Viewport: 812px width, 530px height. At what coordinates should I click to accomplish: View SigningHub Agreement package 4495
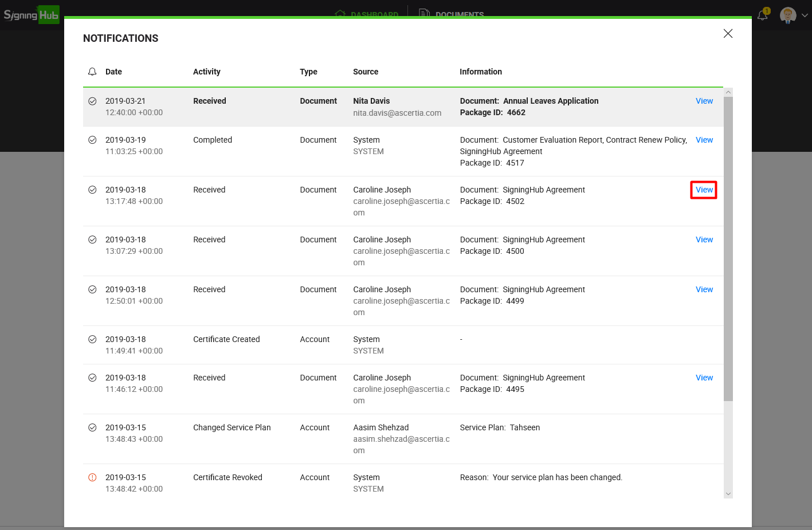coord(704,378)
